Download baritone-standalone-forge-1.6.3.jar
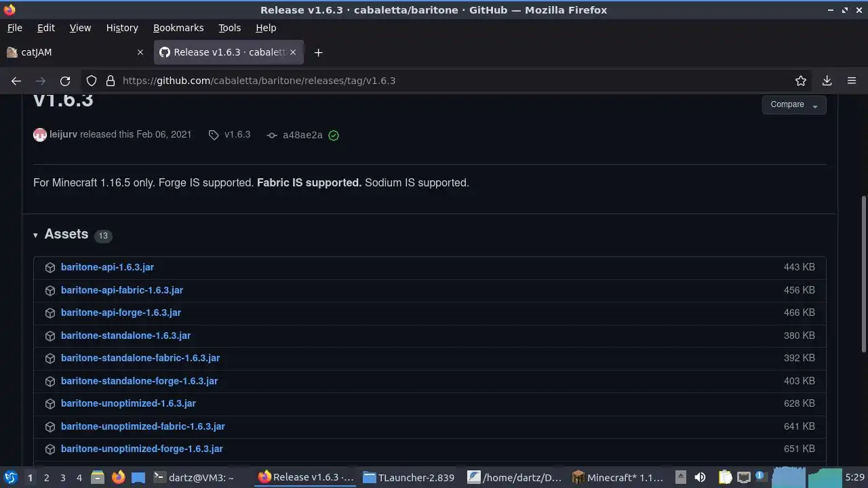The height and width of the screenshot is (488, 868). [139, 381]
